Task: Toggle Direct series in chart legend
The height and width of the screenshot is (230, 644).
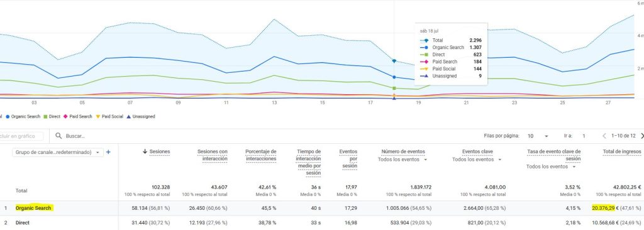Action: tap(52, 117)
